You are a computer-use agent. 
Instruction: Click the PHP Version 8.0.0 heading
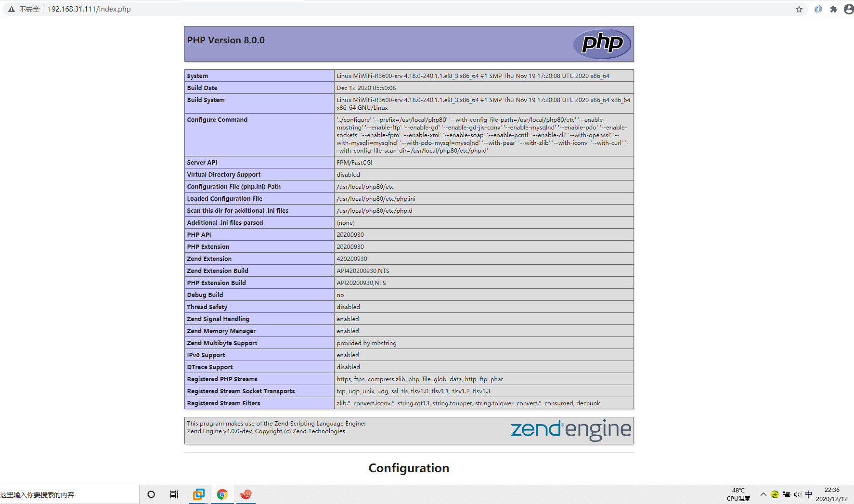[226, 40]
